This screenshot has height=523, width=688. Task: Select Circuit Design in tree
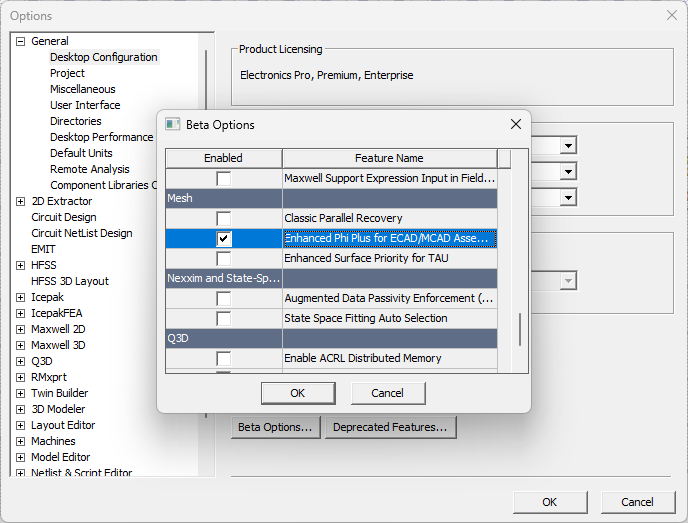64,217
